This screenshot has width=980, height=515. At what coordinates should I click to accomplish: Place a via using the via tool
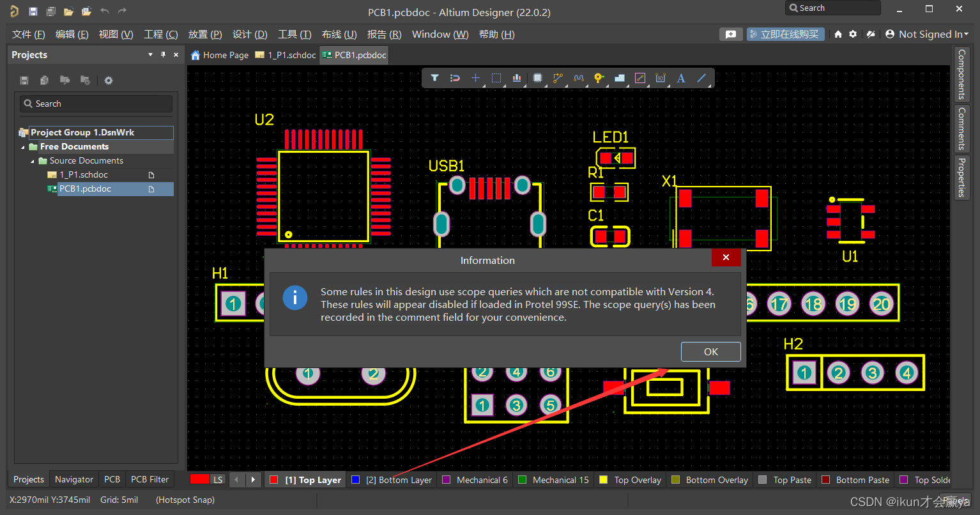(x=599, y=77)
